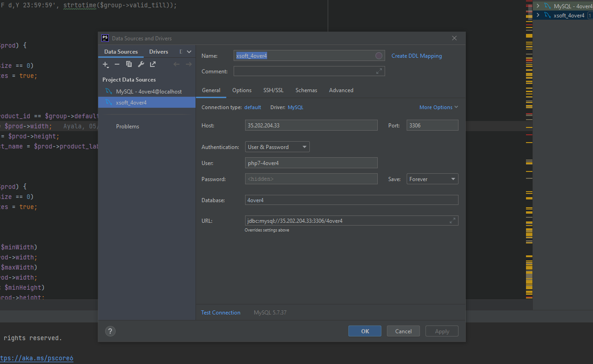The height and width of the screenshot is (364, 593).
Task: Click the Comment input field
Action: coord(309,71)
